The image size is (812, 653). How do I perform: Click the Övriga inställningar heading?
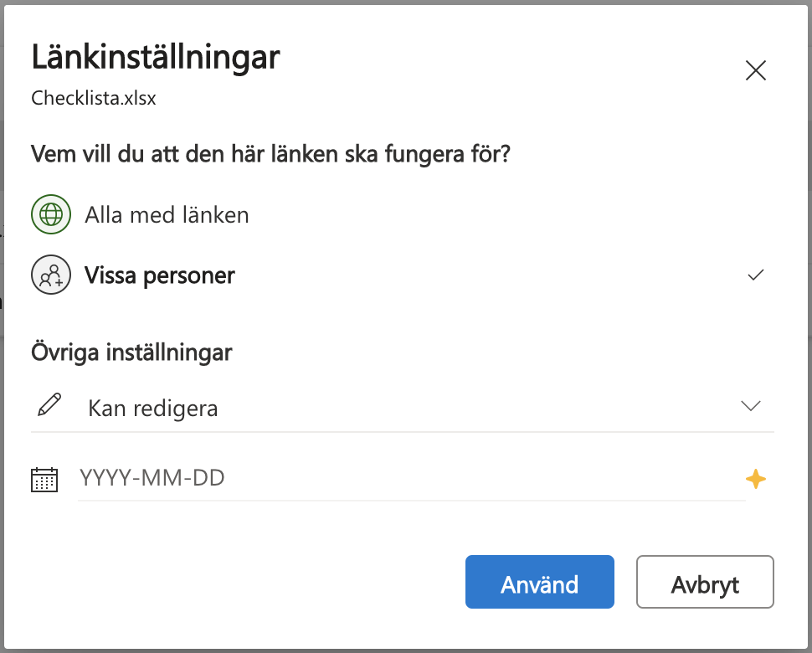pos(131,352)
